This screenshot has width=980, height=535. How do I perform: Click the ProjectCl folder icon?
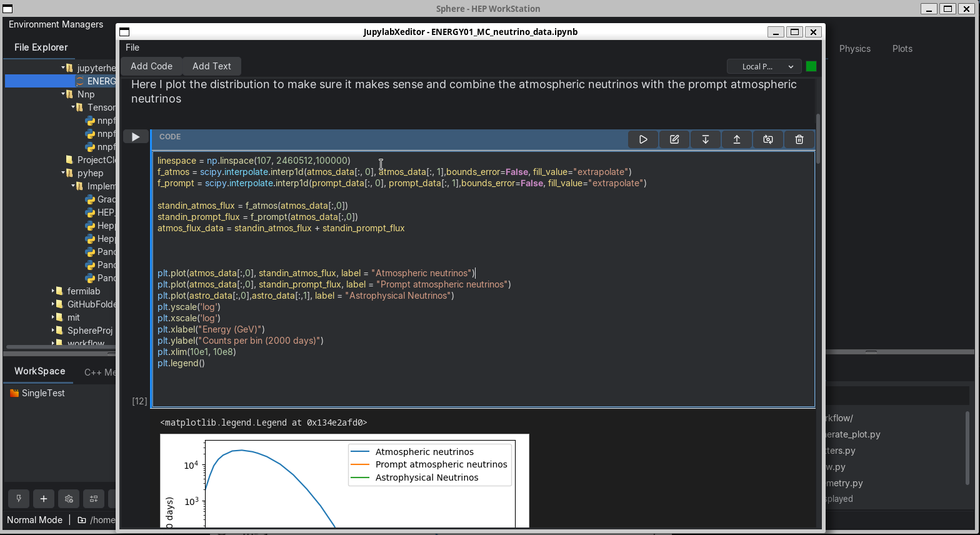click(70, 160)
